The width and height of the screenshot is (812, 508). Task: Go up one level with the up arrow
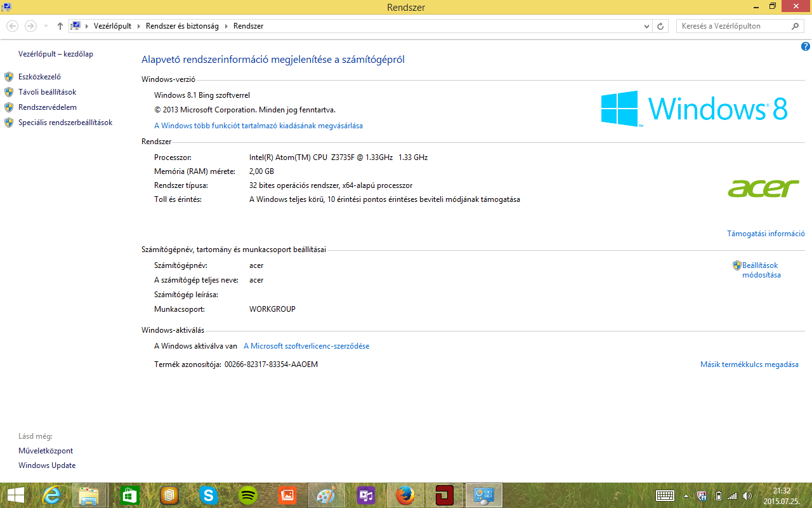point(60,26)
